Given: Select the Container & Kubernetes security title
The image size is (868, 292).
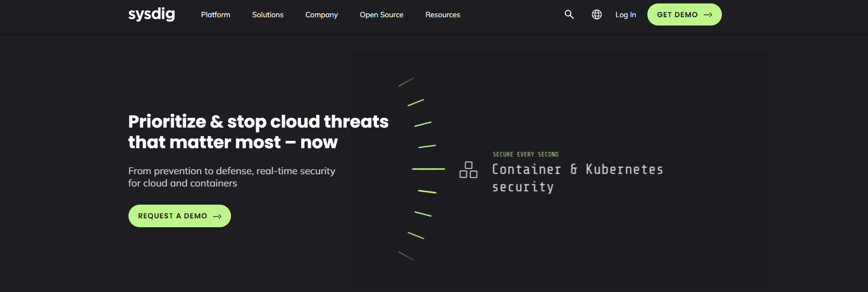Looking at the screenshot, I should [577, 178].
